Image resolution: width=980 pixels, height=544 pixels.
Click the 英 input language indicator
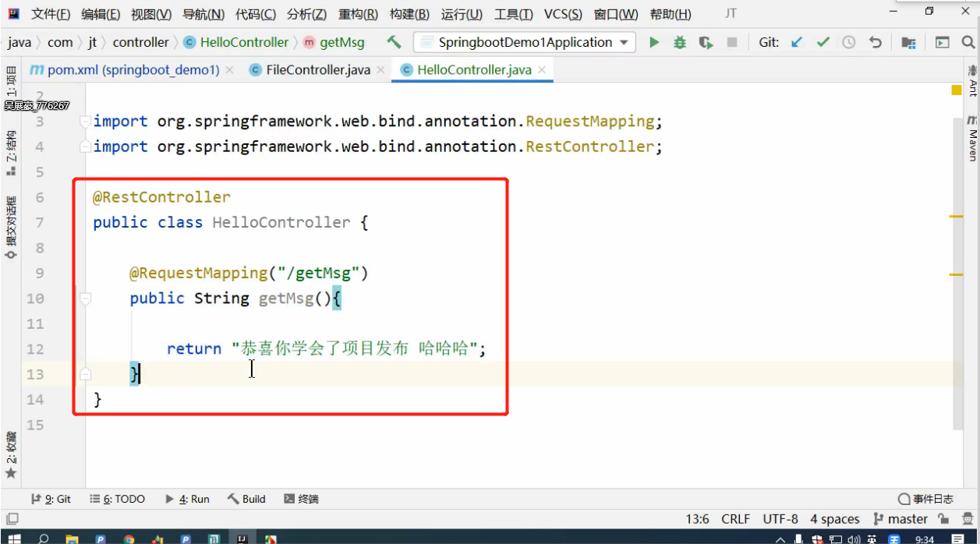tap(871, 539)
